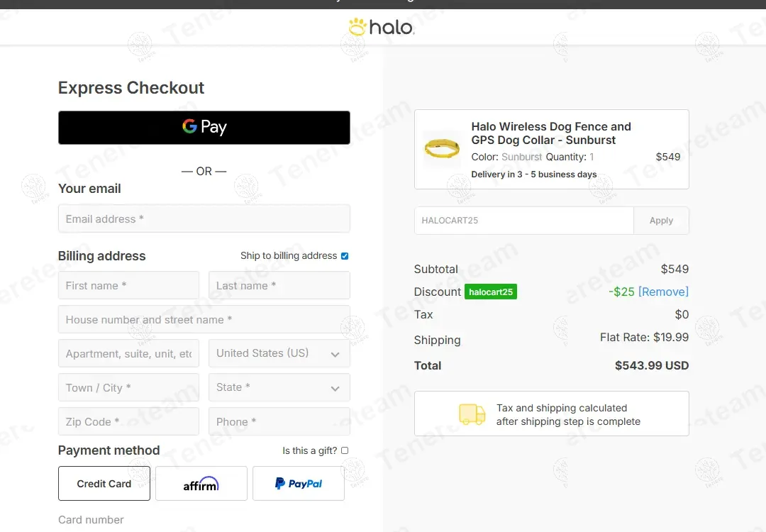Focus House number and street name field
The height and width of the screenshot is (532, 766).
tap(204, 319)
